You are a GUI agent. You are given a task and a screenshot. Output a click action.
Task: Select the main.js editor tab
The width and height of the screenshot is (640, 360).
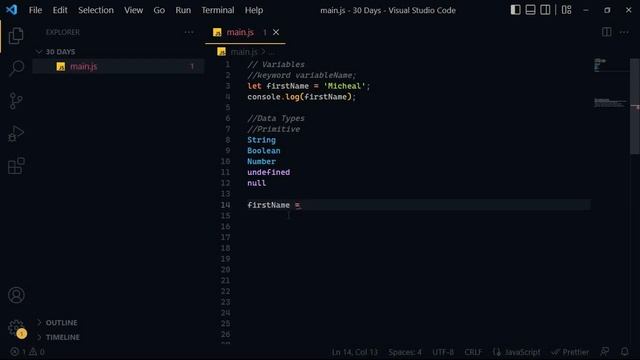[245, 32]
